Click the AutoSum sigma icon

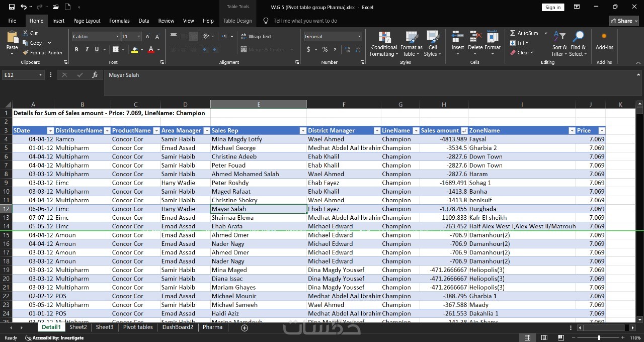coord(513,33)
